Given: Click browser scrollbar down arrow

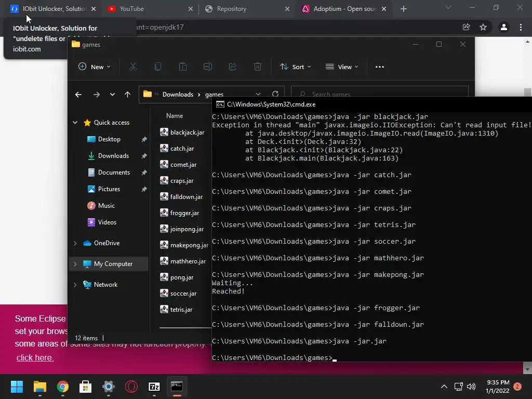Looking at the screenshot, I should click(x=527, y=368).
